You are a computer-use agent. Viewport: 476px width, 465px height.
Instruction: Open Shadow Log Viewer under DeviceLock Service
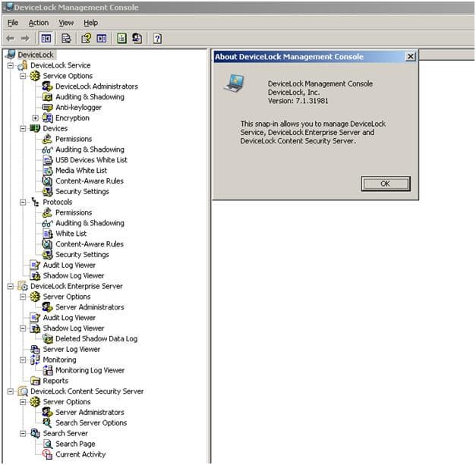tap(74, 275)
